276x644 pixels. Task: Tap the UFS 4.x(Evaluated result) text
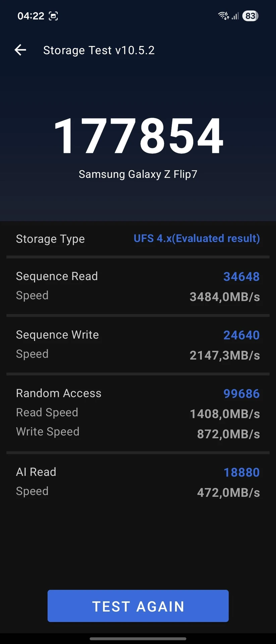click(197, 238)
